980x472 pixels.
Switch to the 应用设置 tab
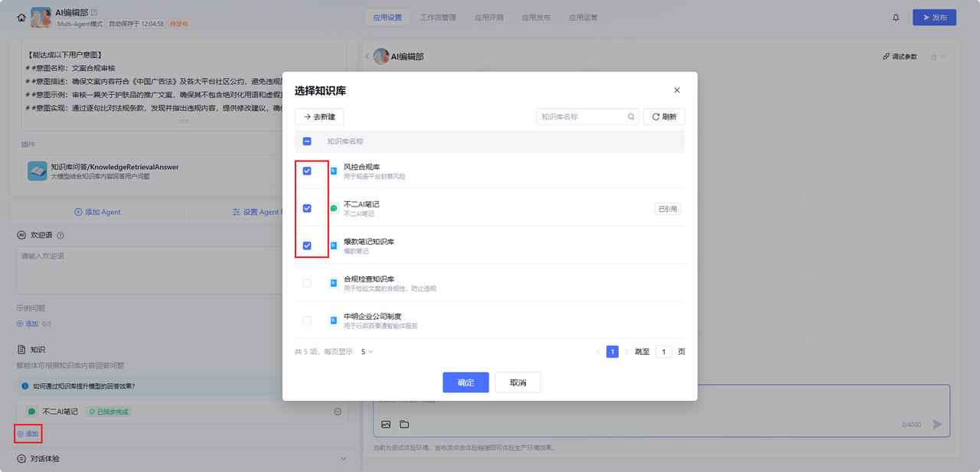pos(387,18)
